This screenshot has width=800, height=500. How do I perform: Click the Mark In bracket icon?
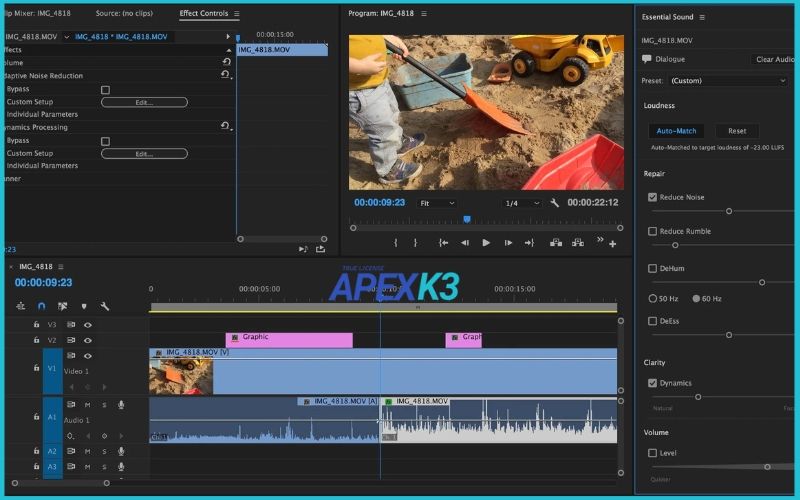pos(396,243)
